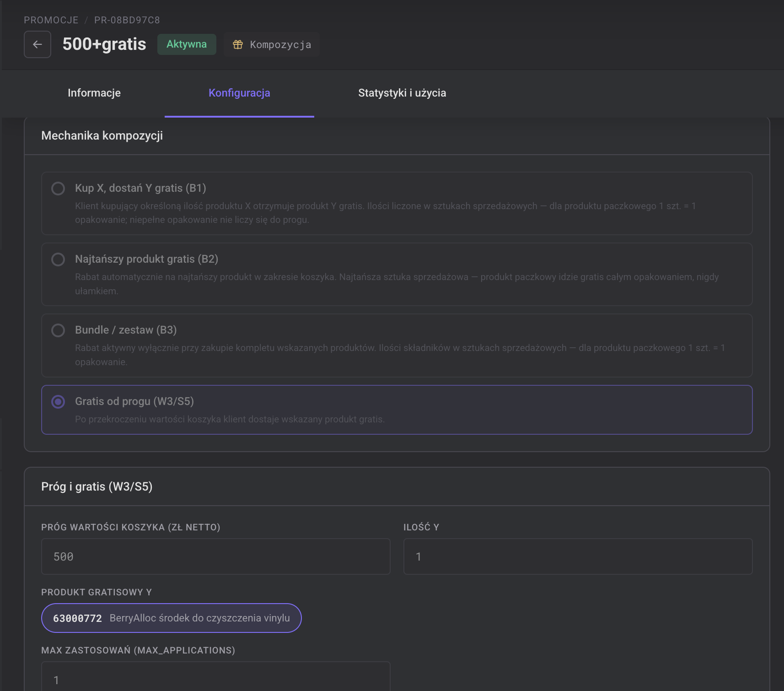
Task: Click the Kompozycja type badge
Action: point(272,44)
